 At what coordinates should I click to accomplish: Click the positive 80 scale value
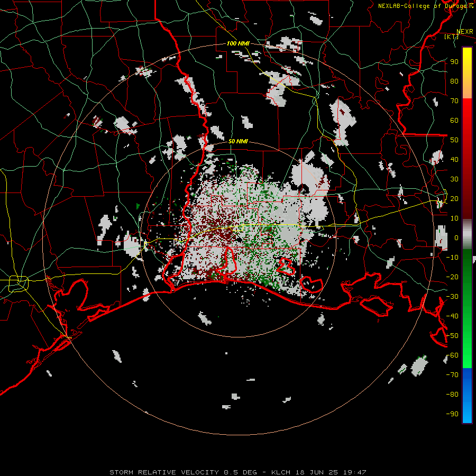[x=454, y=81]
